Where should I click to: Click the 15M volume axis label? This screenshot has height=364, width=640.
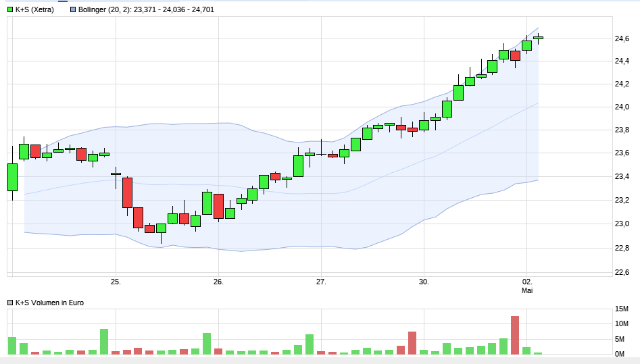point(622,309)
